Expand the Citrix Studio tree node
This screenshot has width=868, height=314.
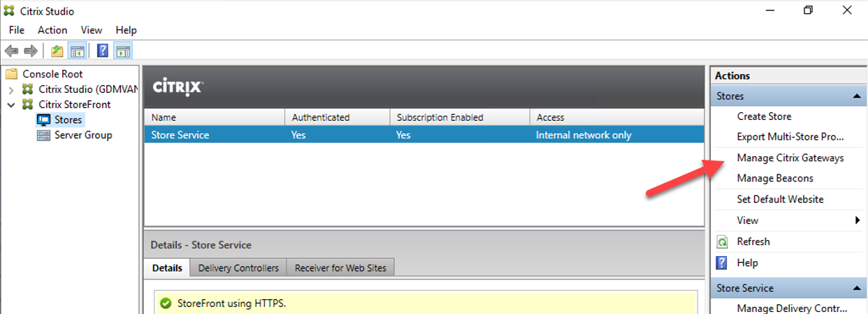(x=11, y=89)
